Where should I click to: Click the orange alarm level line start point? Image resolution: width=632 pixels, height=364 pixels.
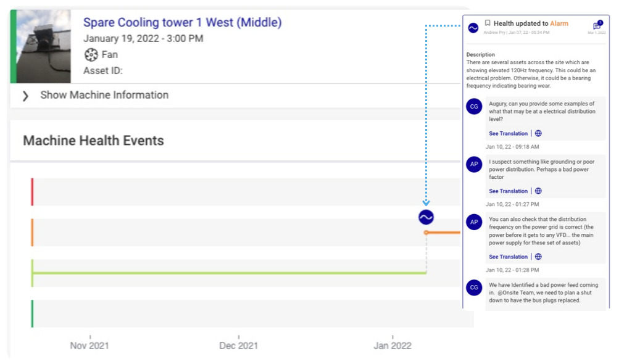pyautogui.click(x=426, y=233)
